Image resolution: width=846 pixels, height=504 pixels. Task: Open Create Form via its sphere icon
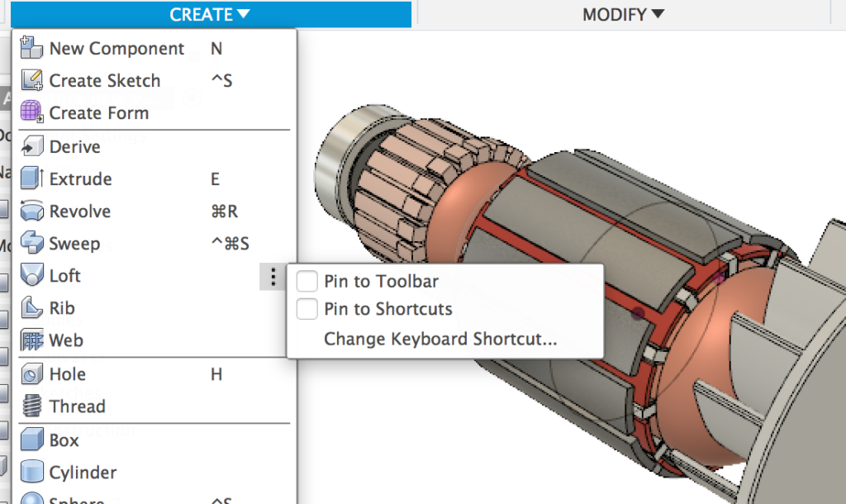(x=31, y=112)
